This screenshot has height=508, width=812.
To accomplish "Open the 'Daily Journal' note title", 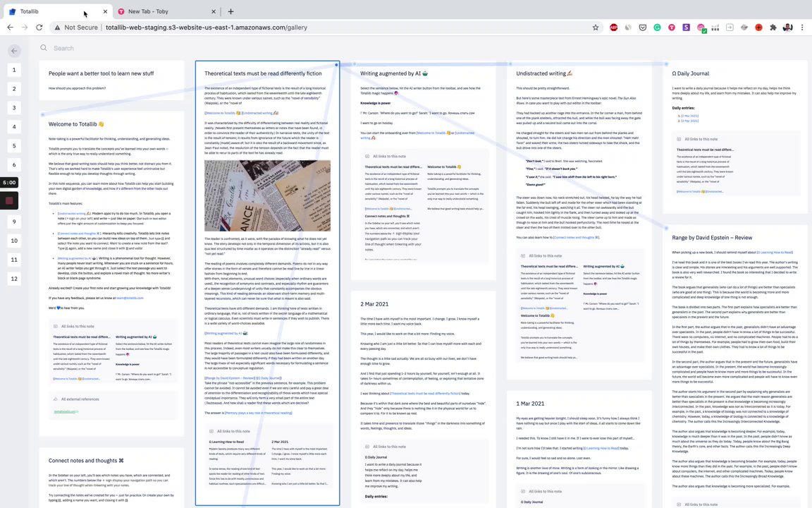I will pos(690,73).
